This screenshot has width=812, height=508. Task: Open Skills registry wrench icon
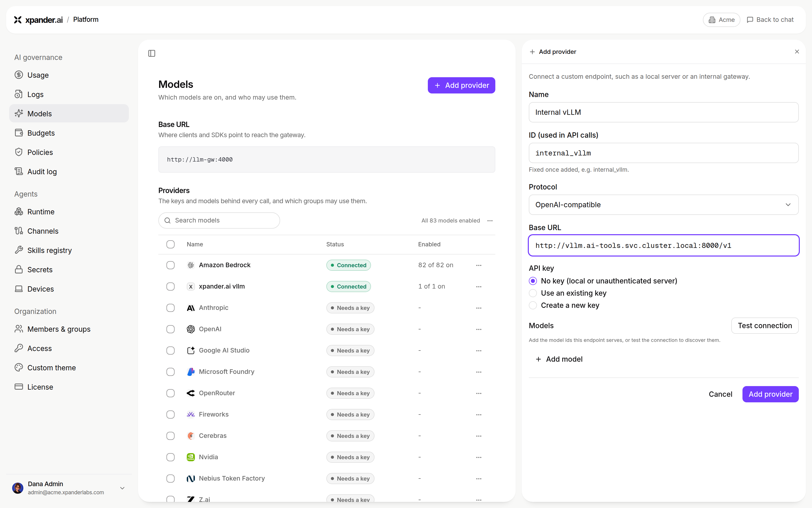click(x=19, y=250)
